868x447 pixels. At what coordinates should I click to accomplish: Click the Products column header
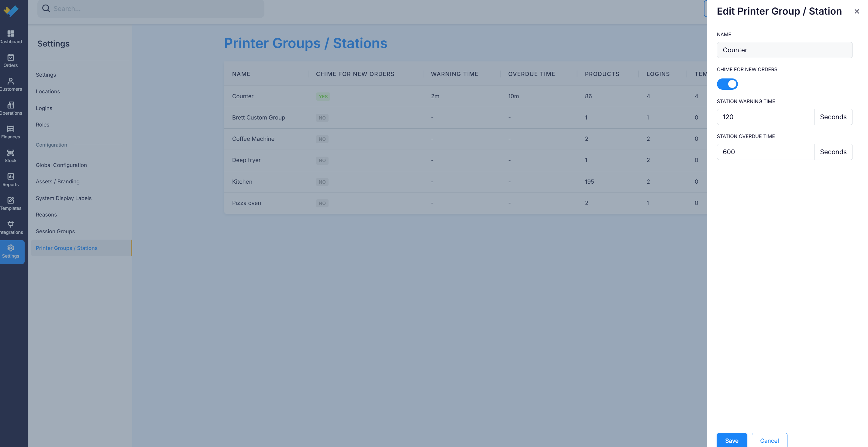602,74
